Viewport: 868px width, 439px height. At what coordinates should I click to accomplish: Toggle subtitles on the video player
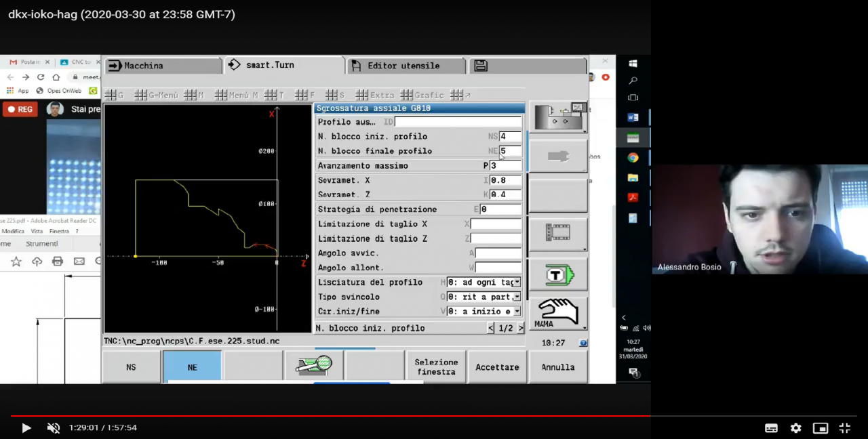pos(771,428)
